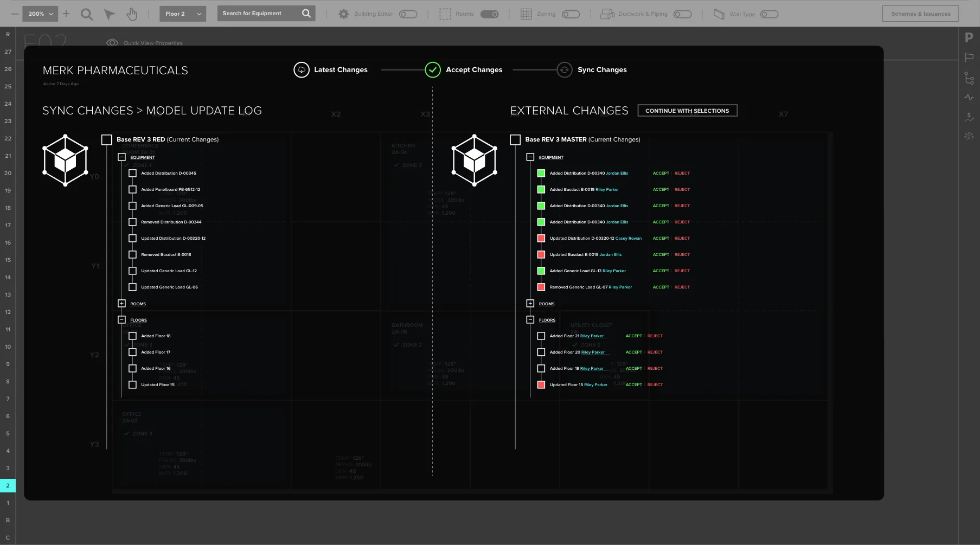The width and height of the screenshot is (980, 545).
Task: Toggle the Ductwork & Piping switch
Action: pyautogui.click(x=682, y=14)
